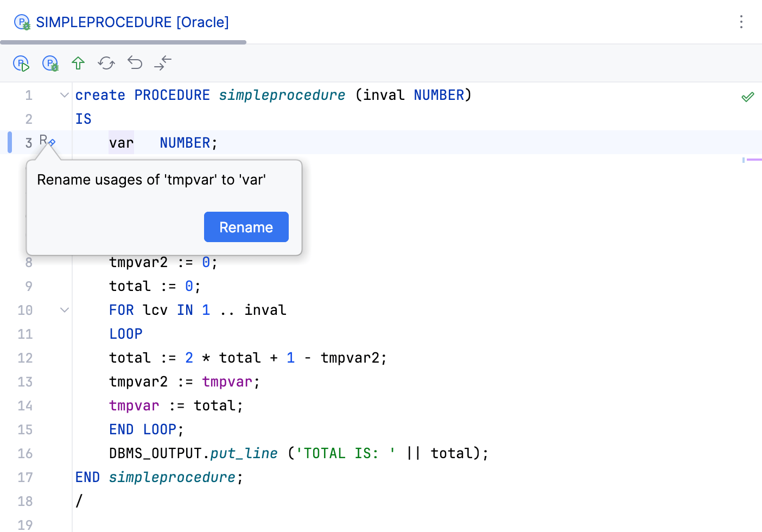Click the blue change bar next to line 3

[x=9, y=142]
